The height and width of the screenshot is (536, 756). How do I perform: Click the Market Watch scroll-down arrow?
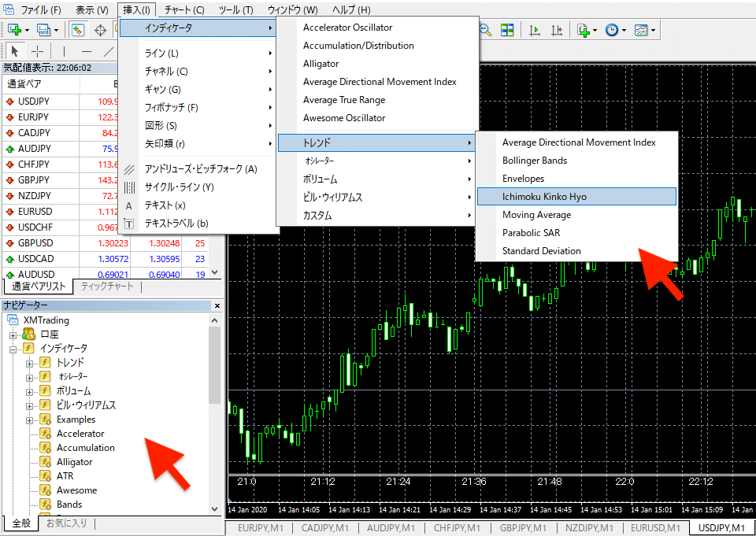click(x=215, y=273)
